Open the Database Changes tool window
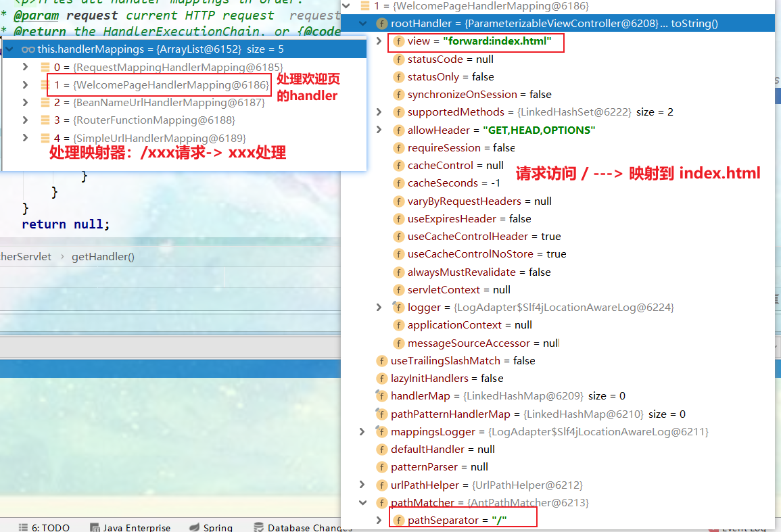The height and width of the screenshot is (532, 781). pos(303,527)
